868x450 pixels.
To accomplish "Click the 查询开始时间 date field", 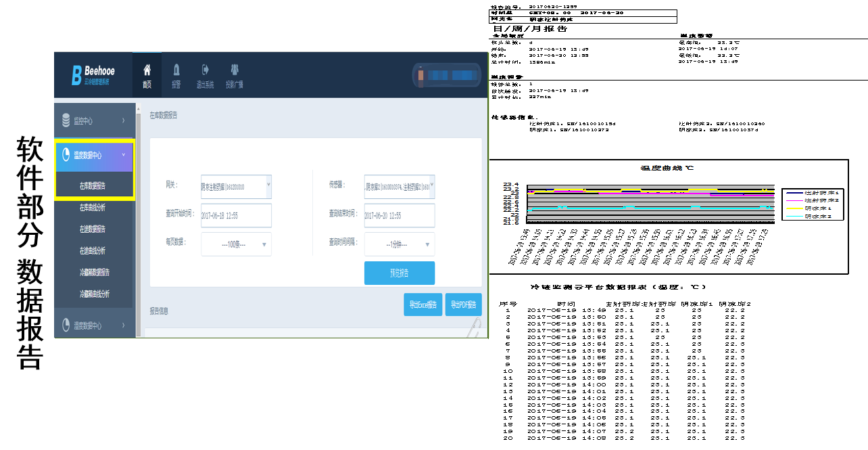I will click(236, 216).
